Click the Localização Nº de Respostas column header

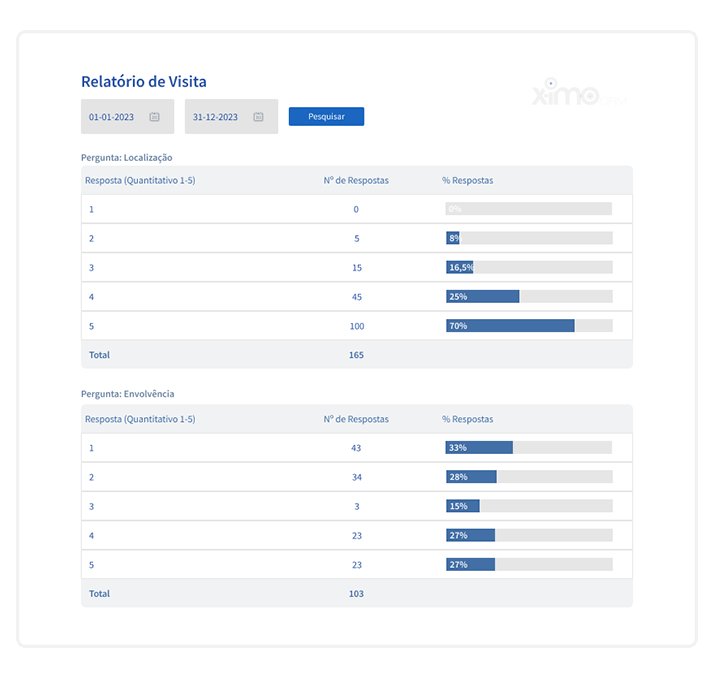coord(356,180)
